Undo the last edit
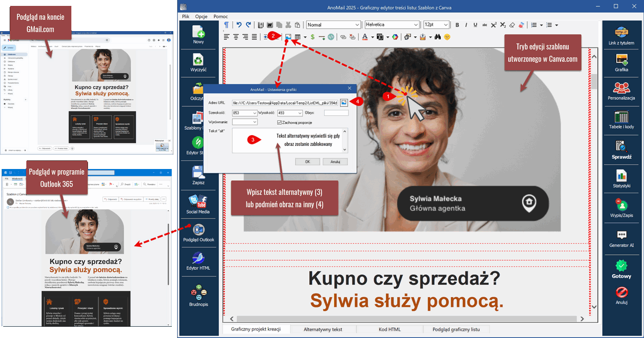644x338 pixels. pos(239,25)
